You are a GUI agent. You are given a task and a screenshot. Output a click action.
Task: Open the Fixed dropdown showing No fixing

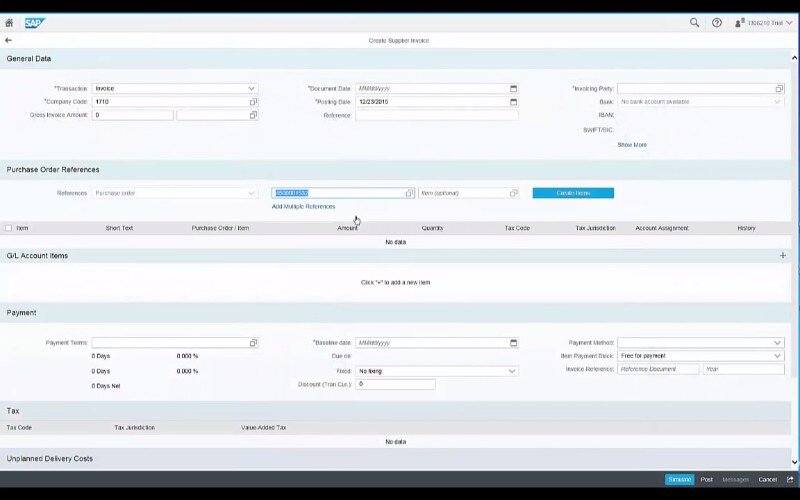point(512,371)
